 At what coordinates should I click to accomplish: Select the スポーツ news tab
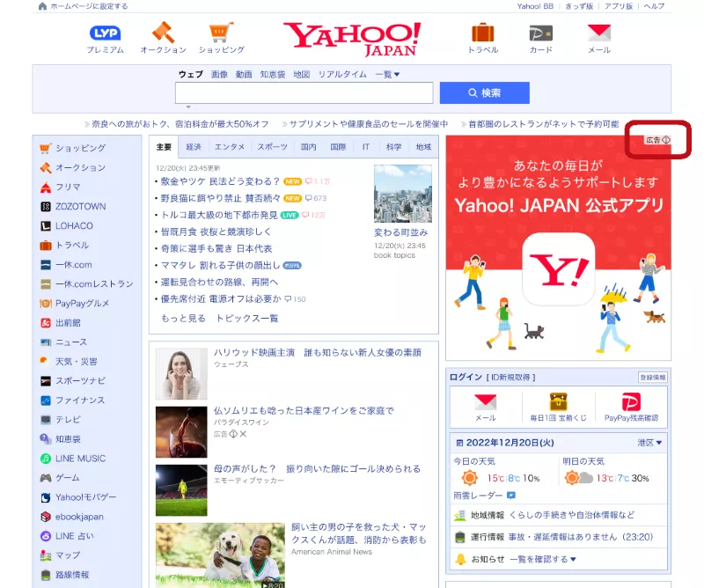(x=272, y=147)
